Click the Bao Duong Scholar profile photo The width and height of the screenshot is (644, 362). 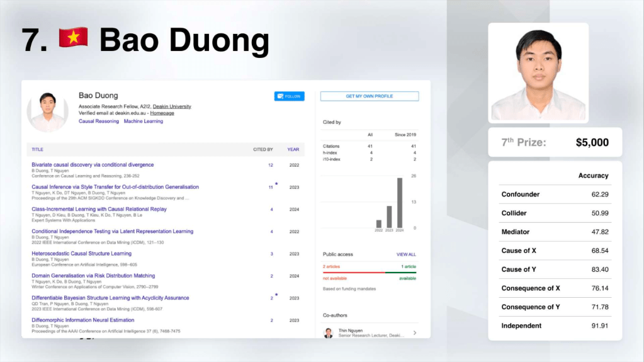point(48,111)
